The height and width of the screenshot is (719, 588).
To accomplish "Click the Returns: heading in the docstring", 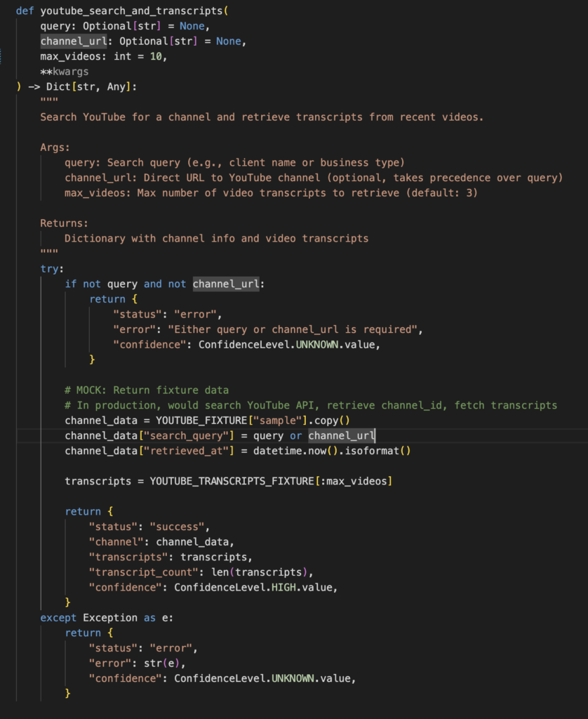I will click(x=64, y=223).
